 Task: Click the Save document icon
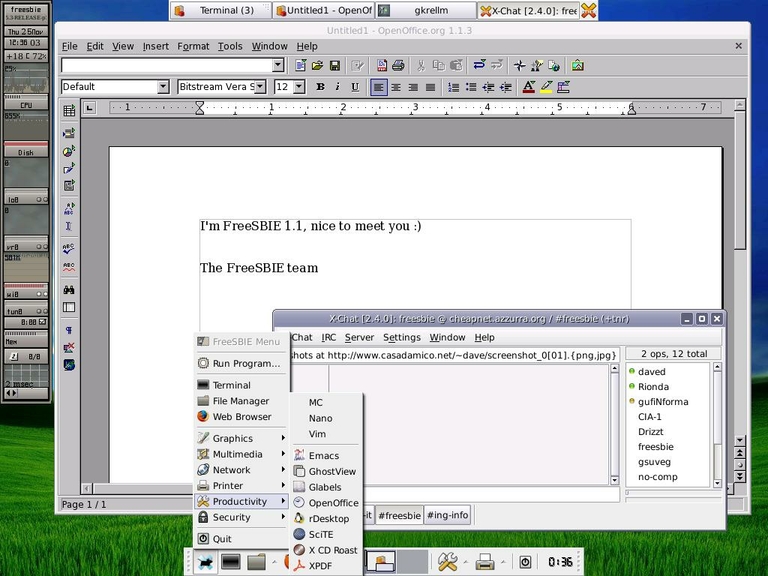click(x=335, y=65)
